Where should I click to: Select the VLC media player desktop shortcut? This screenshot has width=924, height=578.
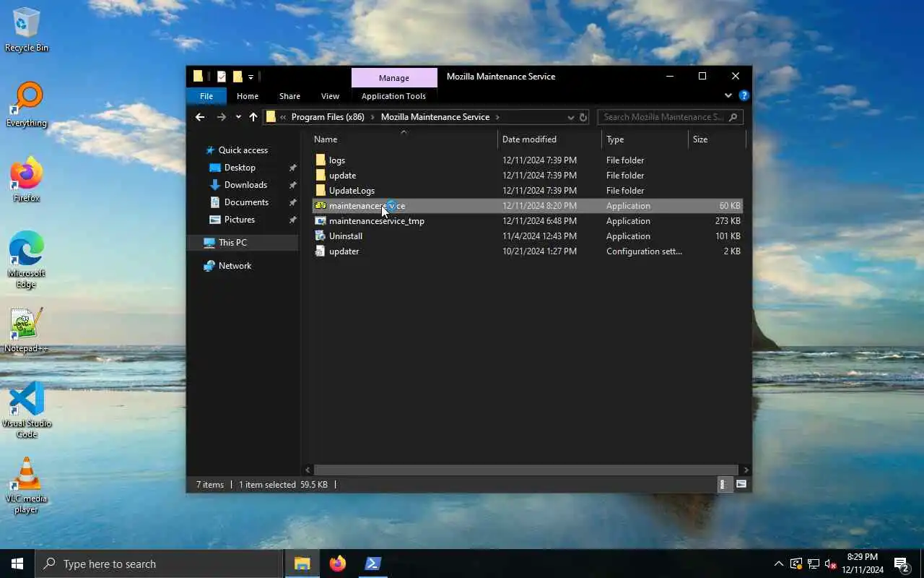pos(27,486)
